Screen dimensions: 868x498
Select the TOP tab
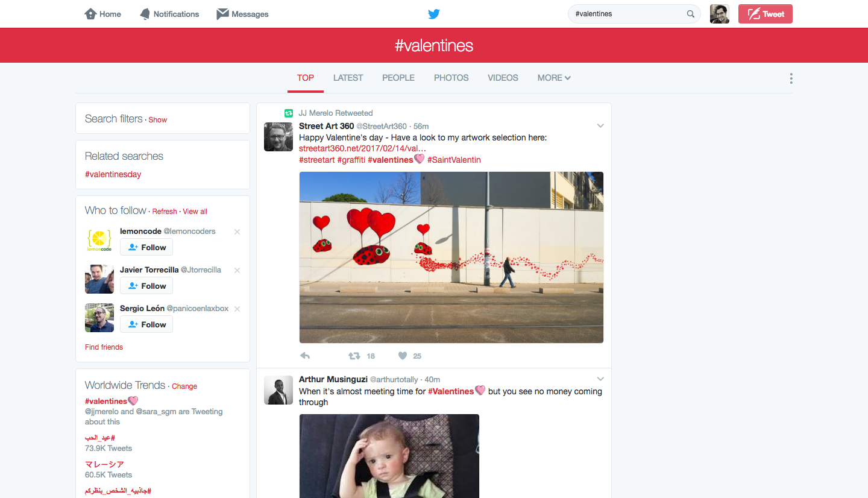[x=306, y=78]
